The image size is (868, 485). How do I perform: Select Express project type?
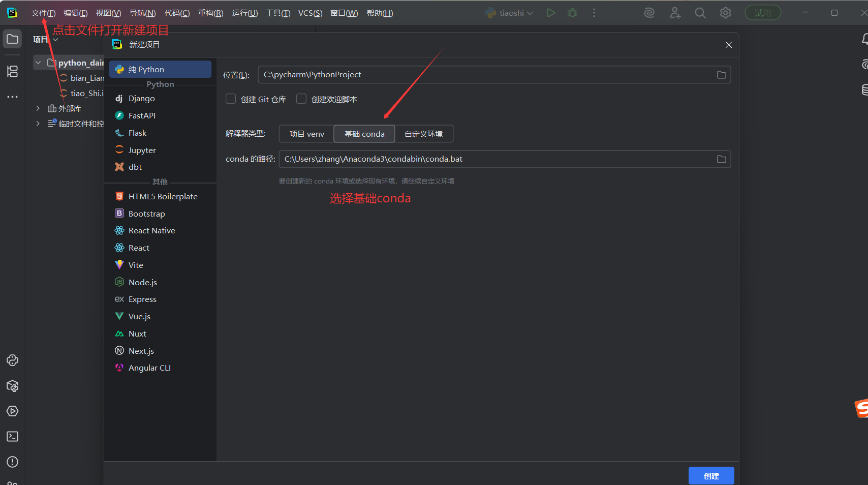click(160, 299)
